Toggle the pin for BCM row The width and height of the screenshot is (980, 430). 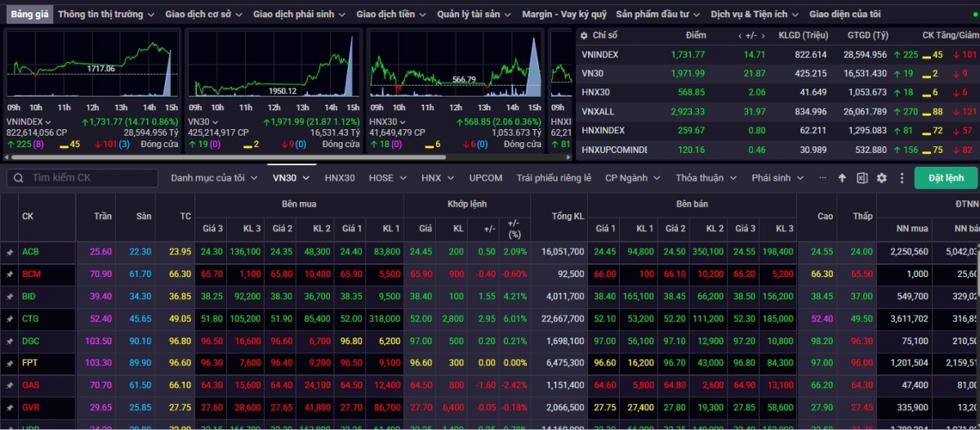coord(10,275)
